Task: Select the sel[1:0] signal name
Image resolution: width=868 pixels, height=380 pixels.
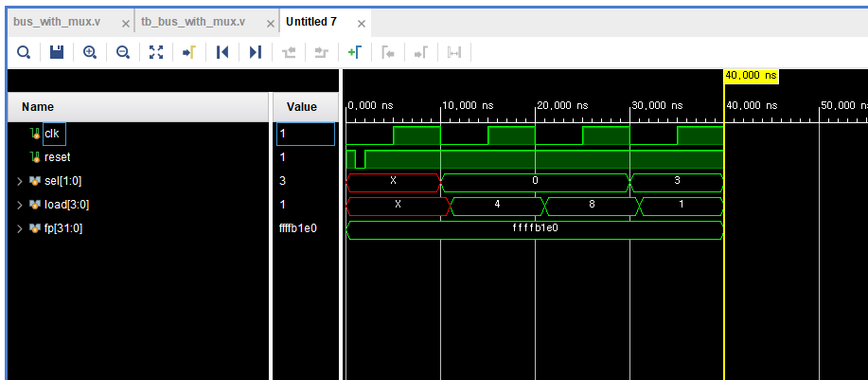Action: pos(62,181)
